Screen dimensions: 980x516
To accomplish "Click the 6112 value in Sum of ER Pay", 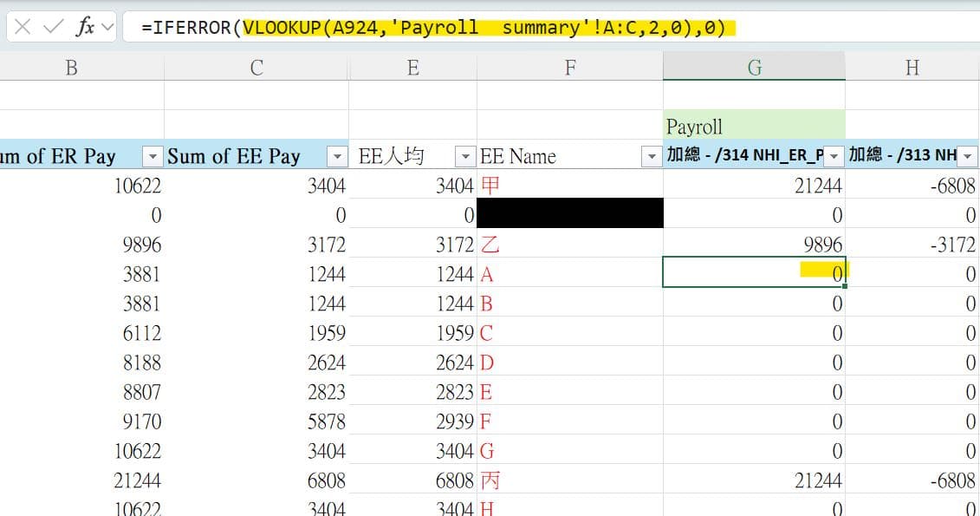I will 141,333.
